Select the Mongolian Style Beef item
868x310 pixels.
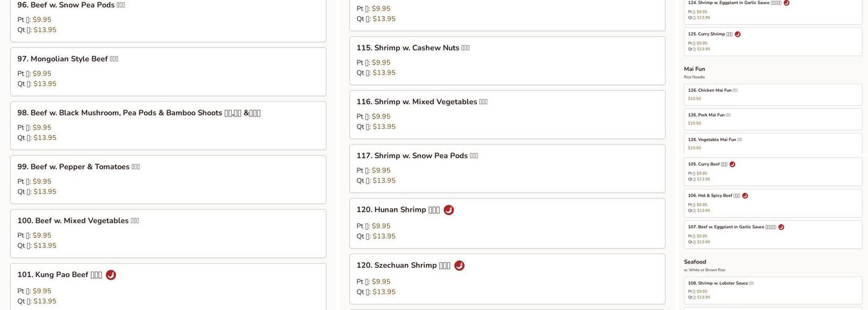pos(168,71)
